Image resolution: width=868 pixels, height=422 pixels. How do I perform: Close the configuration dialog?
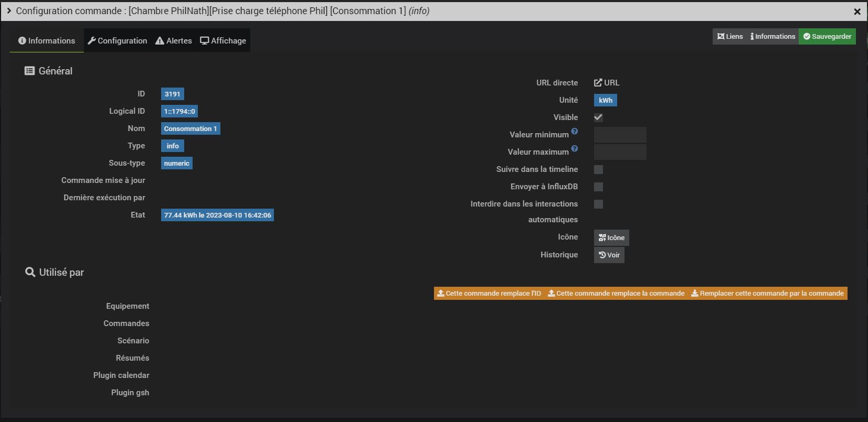click(857, 12)
